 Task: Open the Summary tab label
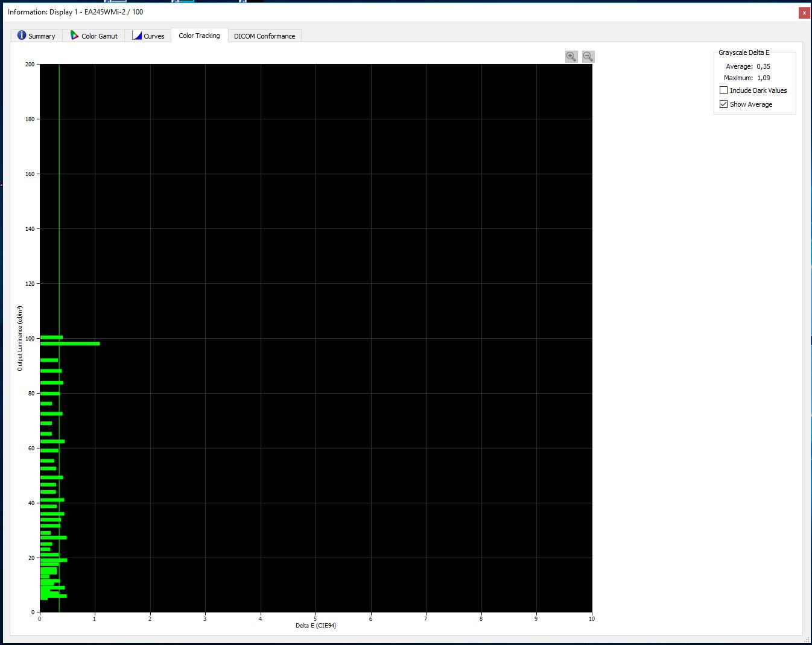coord(42,36)
